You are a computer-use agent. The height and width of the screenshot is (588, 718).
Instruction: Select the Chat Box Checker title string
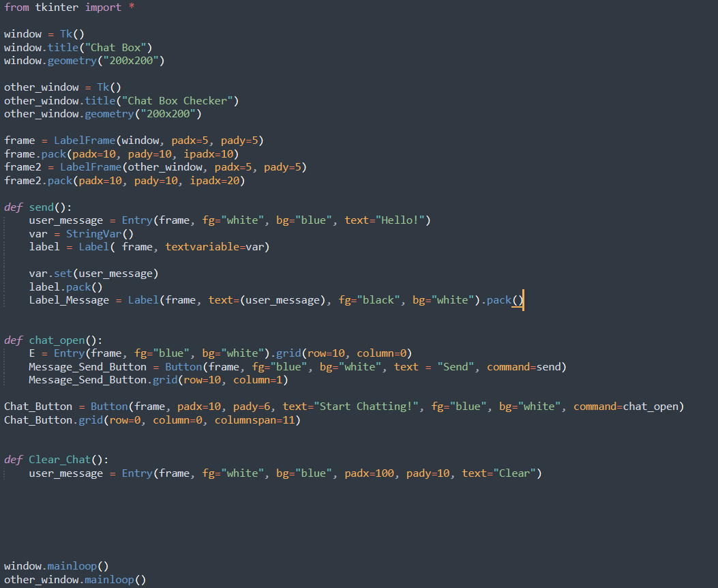click(x=179, y=100)
